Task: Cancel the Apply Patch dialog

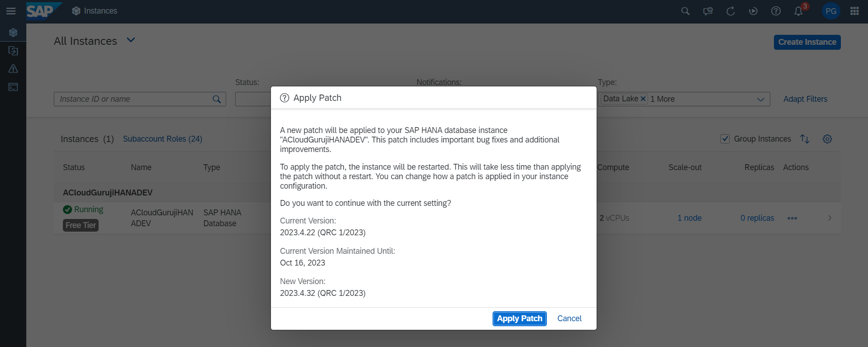Action: click(569, 318)
